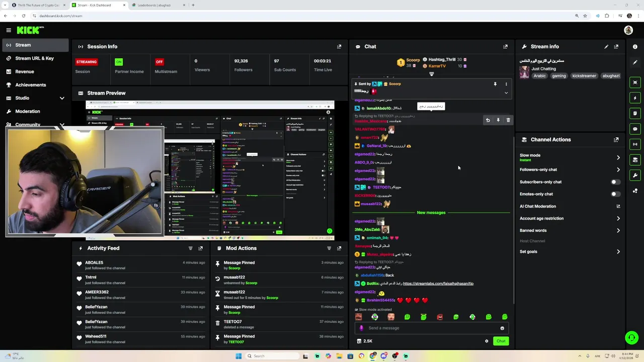Open the profile avatar menu
This screenshot has width=644, height=362.
pyautogui.click(x=628, y=30)
